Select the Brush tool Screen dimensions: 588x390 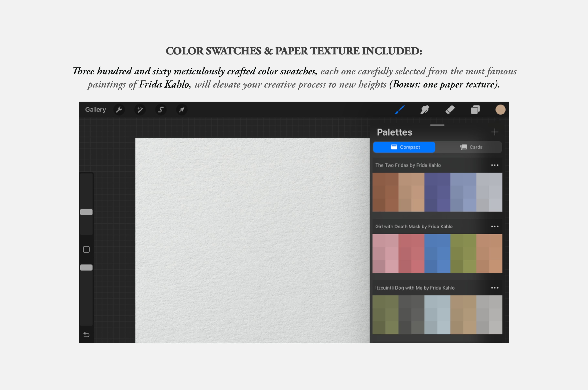[399, 110]
